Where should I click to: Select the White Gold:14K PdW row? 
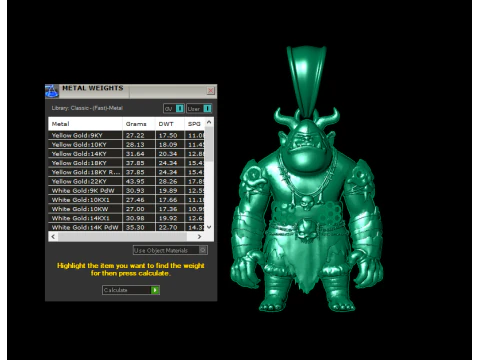(126, 227)
